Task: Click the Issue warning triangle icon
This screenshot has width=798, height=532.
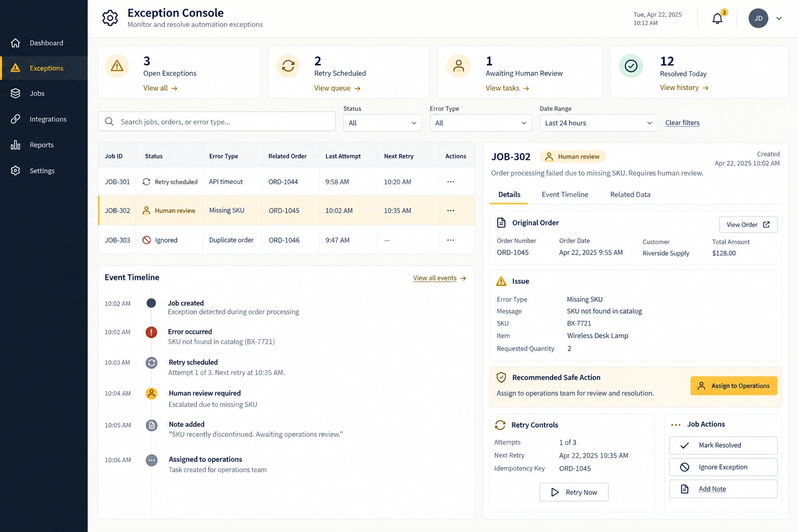Action: [501, 281]
